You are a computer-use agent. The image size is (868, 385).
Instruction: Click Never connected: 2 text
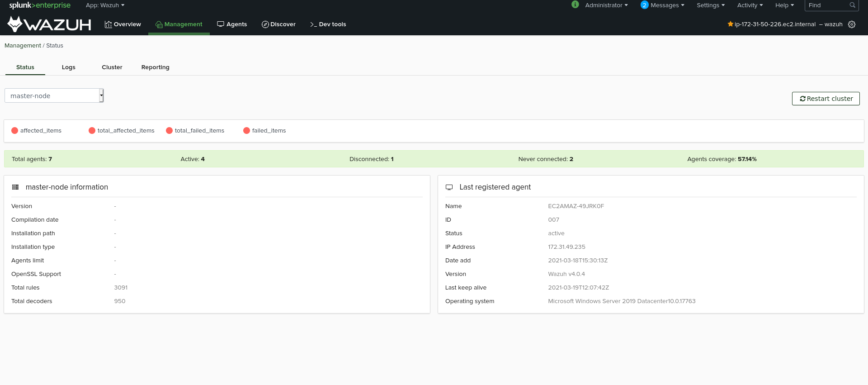[x=546, y=159]
